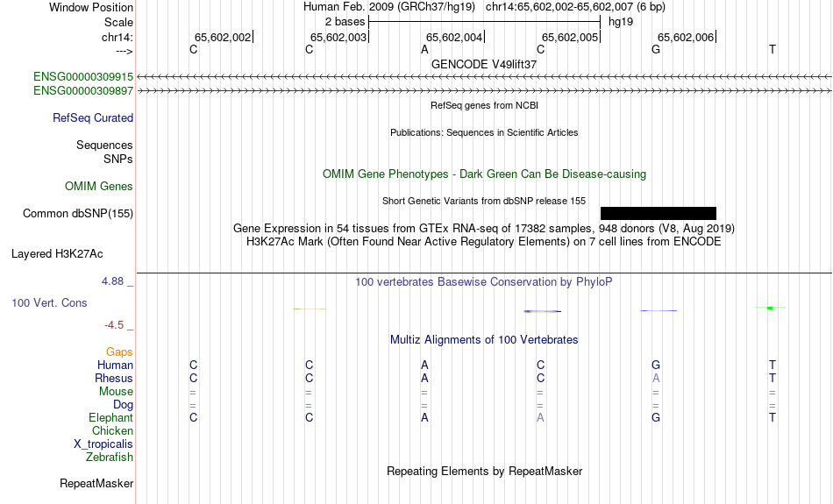Open the RefSeq Curated track label

tap(93, 118)
